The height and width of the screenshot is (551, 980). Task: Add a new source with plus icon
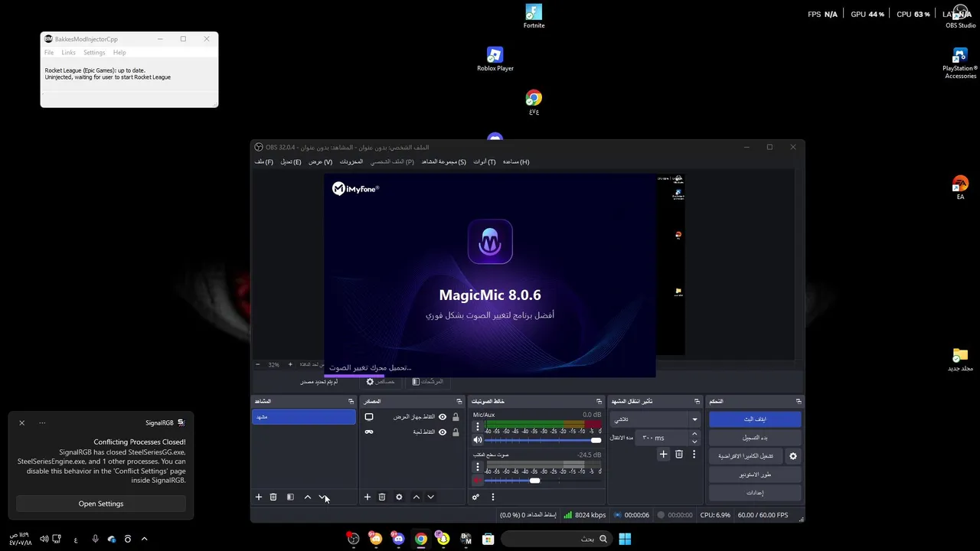point(367,497)
